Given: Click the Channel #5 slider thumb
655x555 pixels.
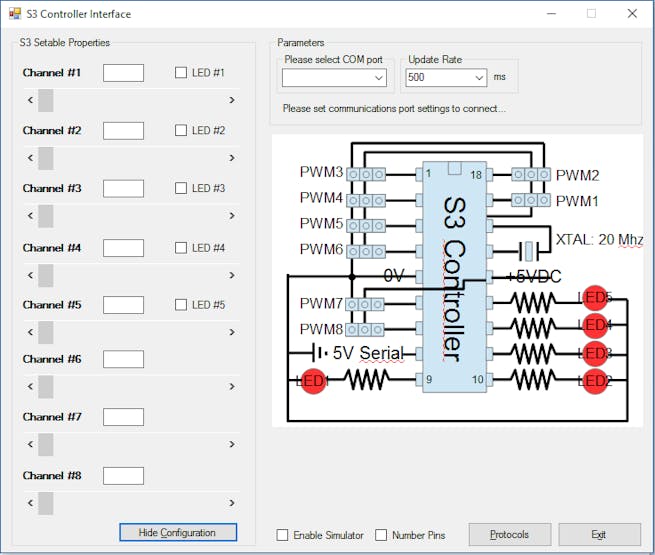Looking at the screenshot, I should point(46,332).
